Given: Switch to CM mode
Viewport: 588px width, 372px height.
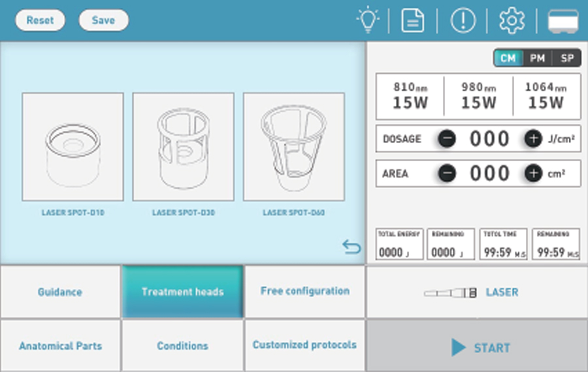Looking at the screenshot, I should 508,58.
